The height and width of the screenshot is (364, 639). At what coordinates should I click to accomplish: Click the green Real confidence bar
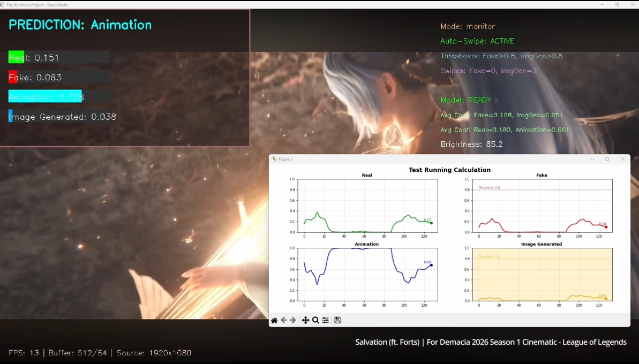16,57
